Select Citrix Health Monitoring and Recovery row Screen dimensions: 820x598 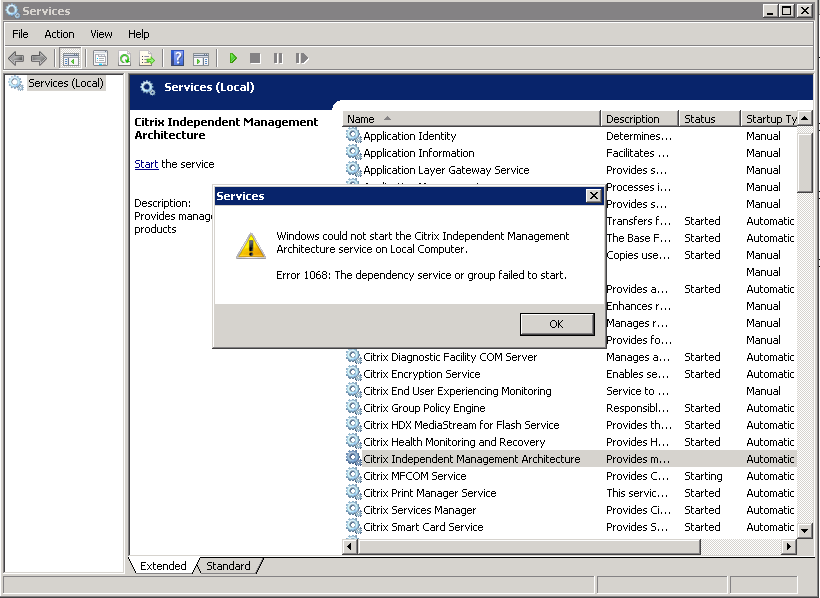[x=570, y=442]
